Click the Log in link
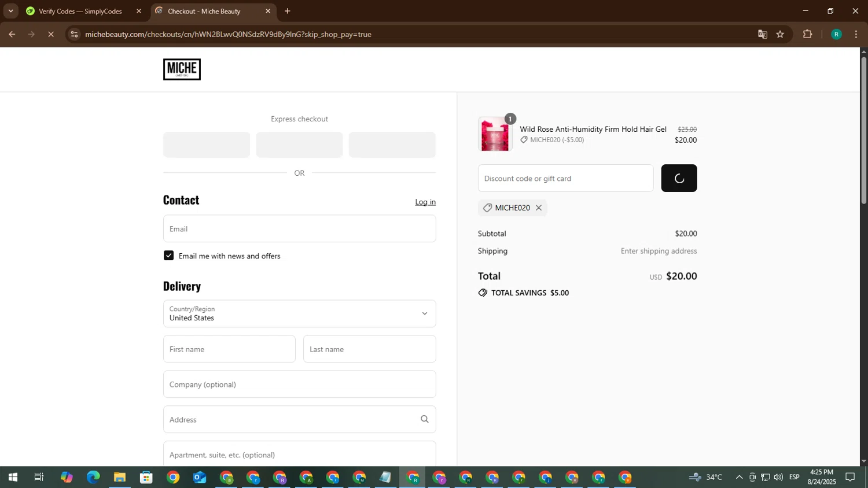This screenshot has width=868, height=488. [x=425, y=202]
